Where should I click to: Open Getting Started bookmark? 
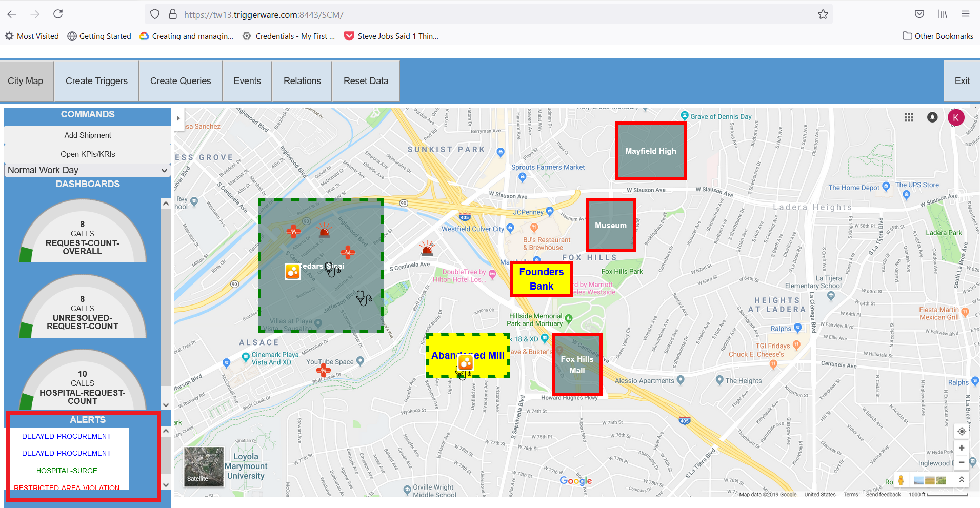(x=99, y=36)
